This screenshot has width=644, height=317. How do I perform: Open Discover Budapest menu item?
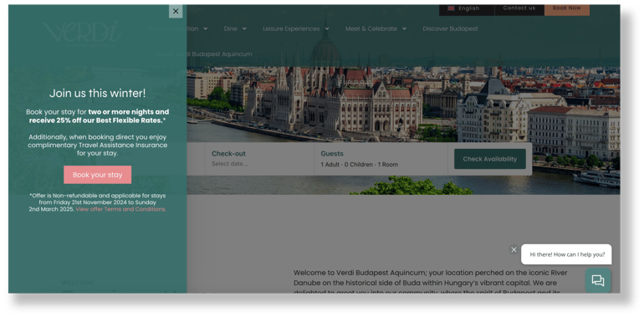(x=450, y=28)
